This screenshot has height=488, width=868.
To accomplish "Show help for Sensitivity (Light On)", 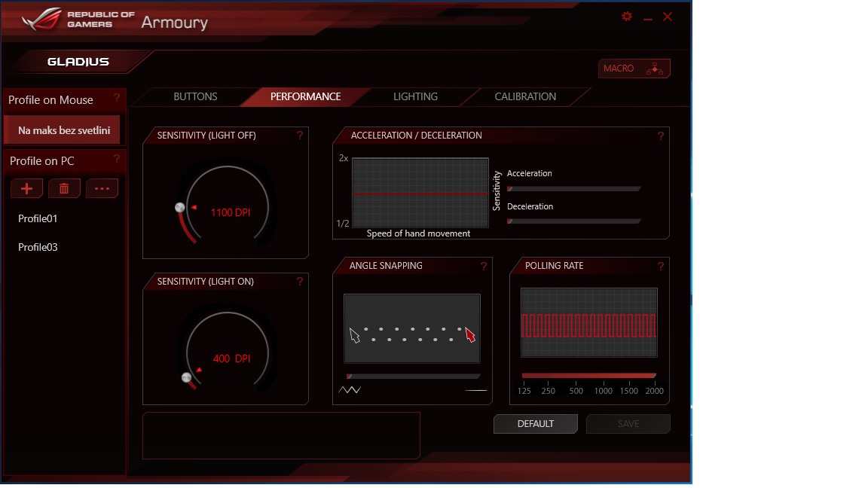I will 299,281.
